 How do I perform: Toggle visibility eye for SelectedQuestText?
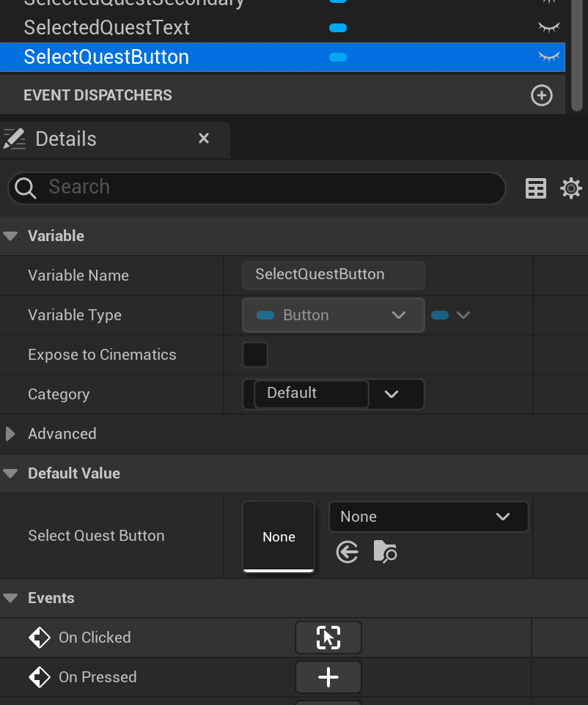click(x=548, y=28)
